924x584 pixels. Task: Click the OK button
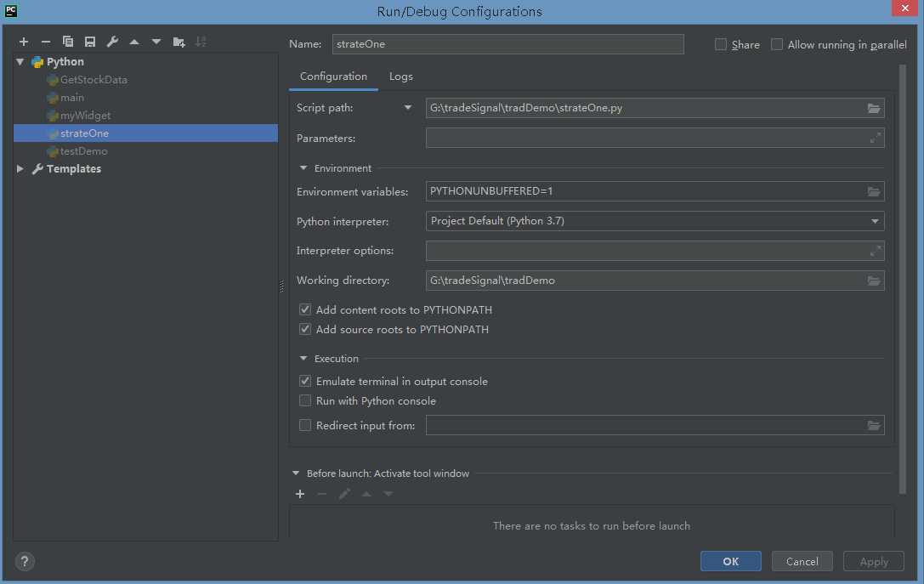(731, 562)
